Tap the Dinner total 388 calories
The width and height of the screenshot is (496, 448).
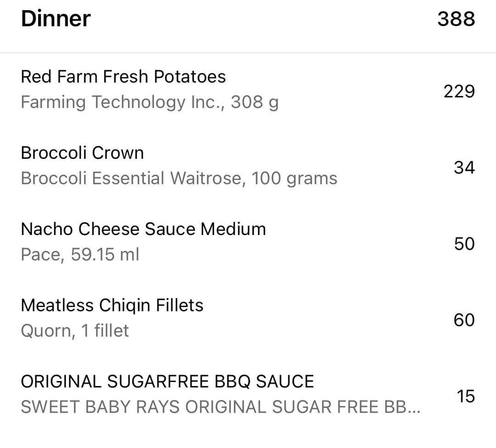click(456, 19)
